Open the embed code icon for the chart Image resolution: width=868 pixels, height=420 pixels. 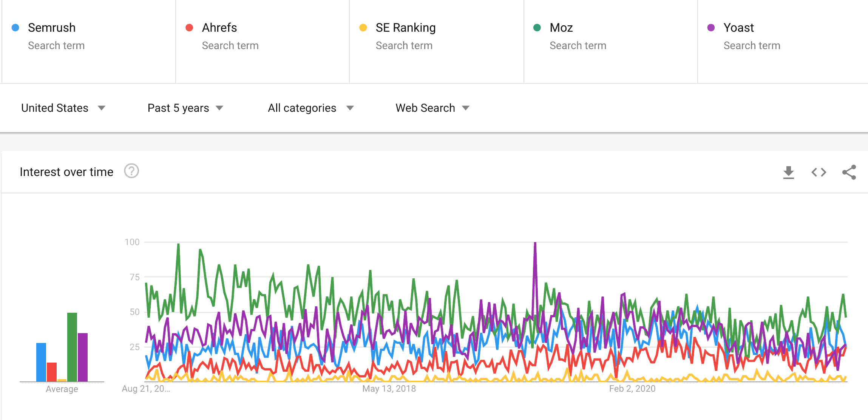(x=819, y=172)
